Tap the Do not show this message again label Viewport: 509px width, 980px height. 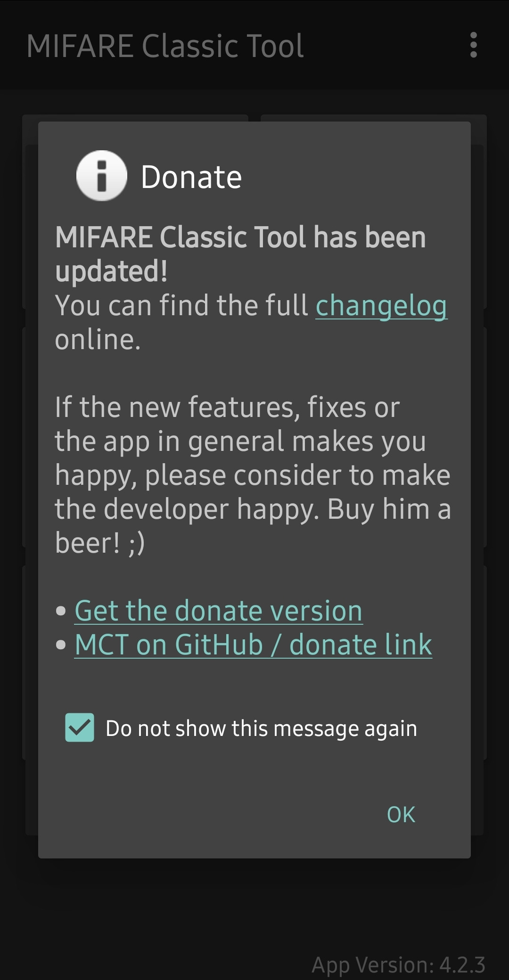coord(261,728)
